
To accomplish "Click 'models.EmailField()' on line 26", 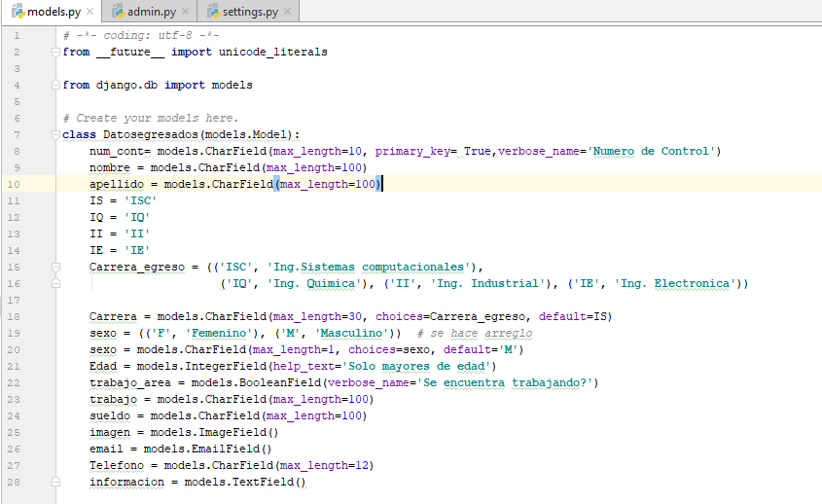I will (x=208, y=449).
